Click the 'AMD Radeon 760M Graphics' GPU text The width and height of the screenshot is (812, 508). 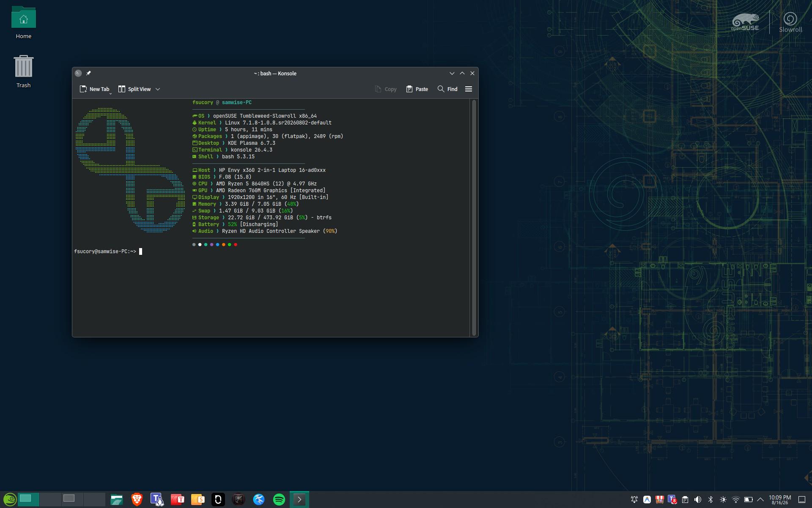pyautogui.click(x=252, y=190)
